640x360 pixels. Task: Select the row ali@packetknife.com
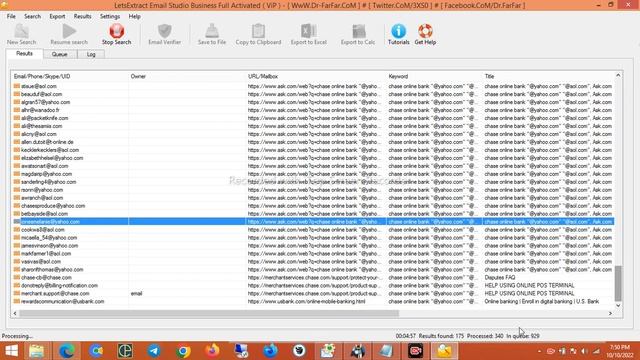312,118
